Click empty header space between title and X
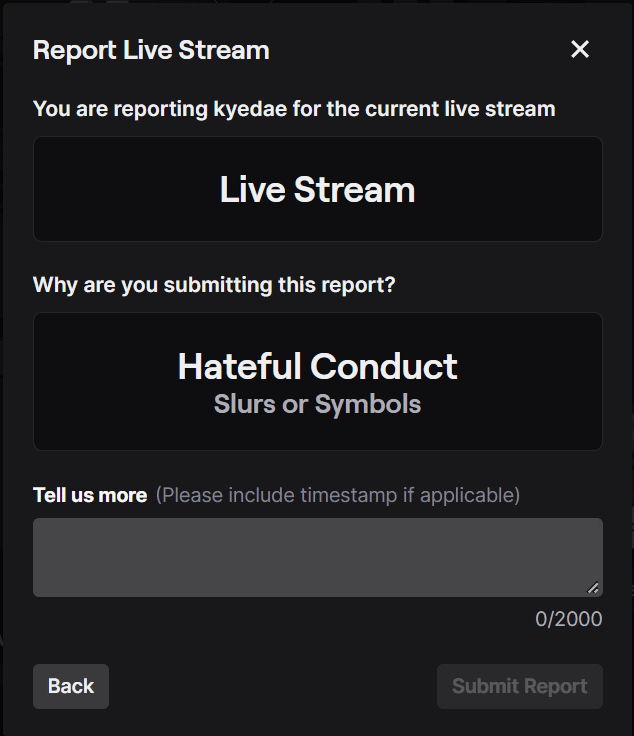This screenshot has height=736, width=634. click(x=420, y=50)
